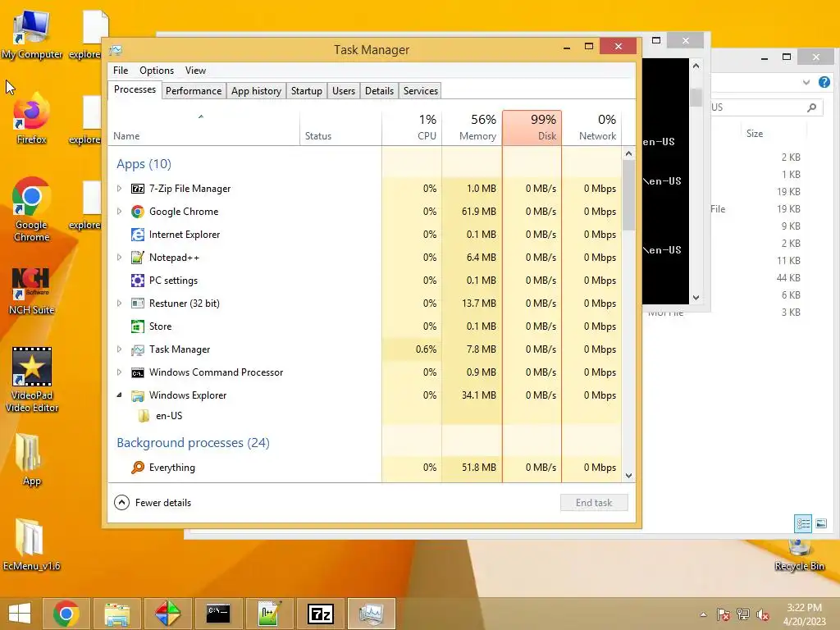Click the Restuner (32 bit) icon

(138, 304)
